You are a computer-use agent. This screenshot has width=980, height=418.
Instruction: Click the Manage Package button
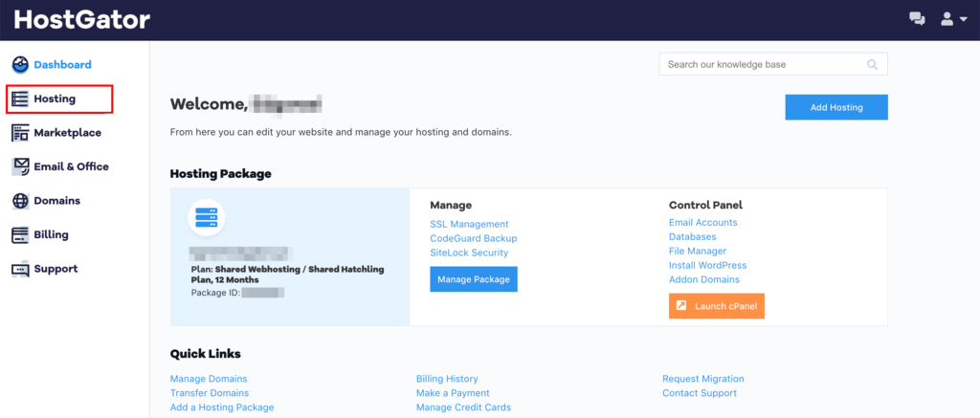474,279
